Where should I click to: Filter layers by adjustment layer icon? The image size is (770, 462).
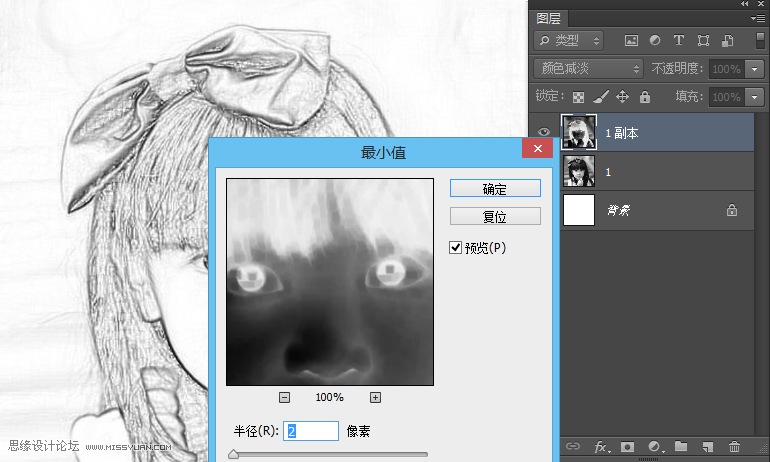655,41
